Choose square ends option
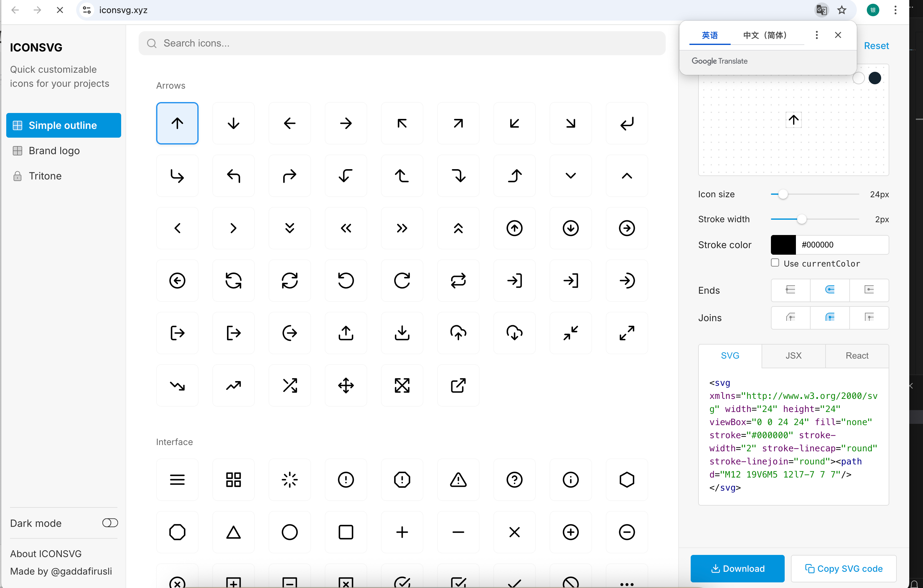923x588 pixels. [869, 290]
